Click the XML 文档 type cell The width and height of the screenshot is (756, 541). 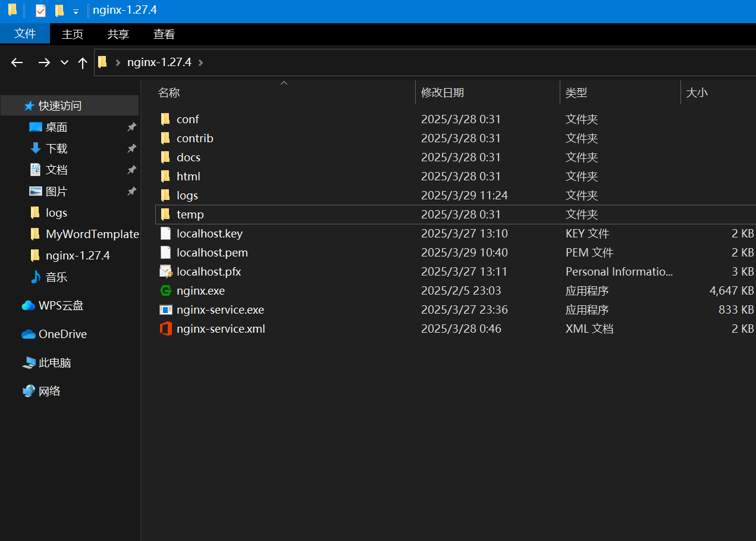(x=589, y=329)
